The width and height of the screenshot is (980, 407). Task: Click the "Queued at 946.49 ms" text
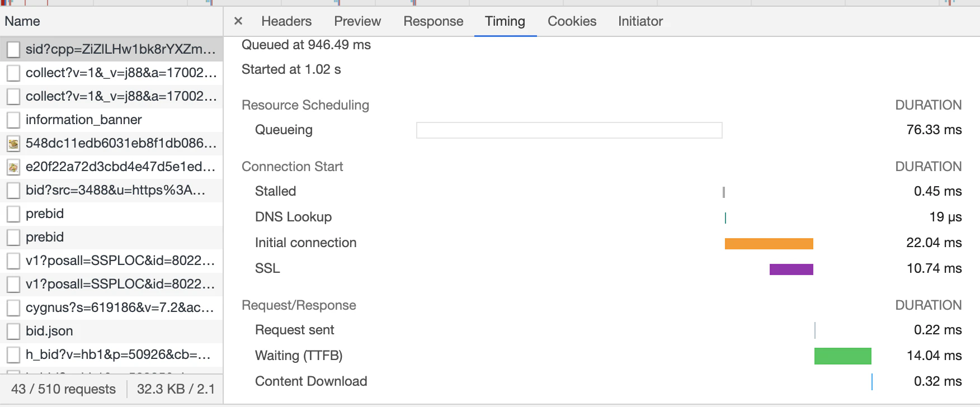click(307, 45)
